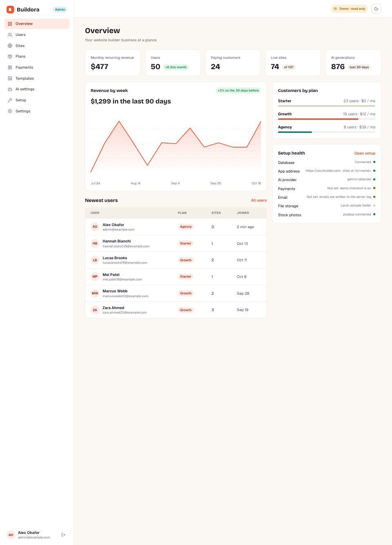The image size is (392, 545).
Task: Click the ZA avatar for Zara Ahmed
Action: (95, 310)
